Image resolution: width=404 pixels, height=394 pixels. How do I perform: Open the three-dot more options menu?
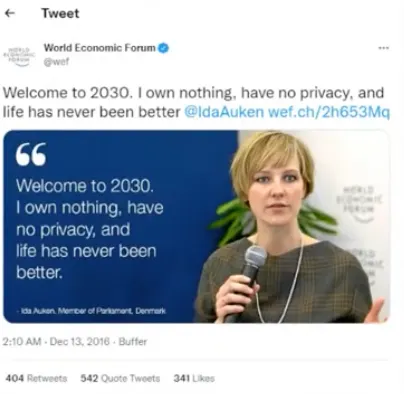384,48
